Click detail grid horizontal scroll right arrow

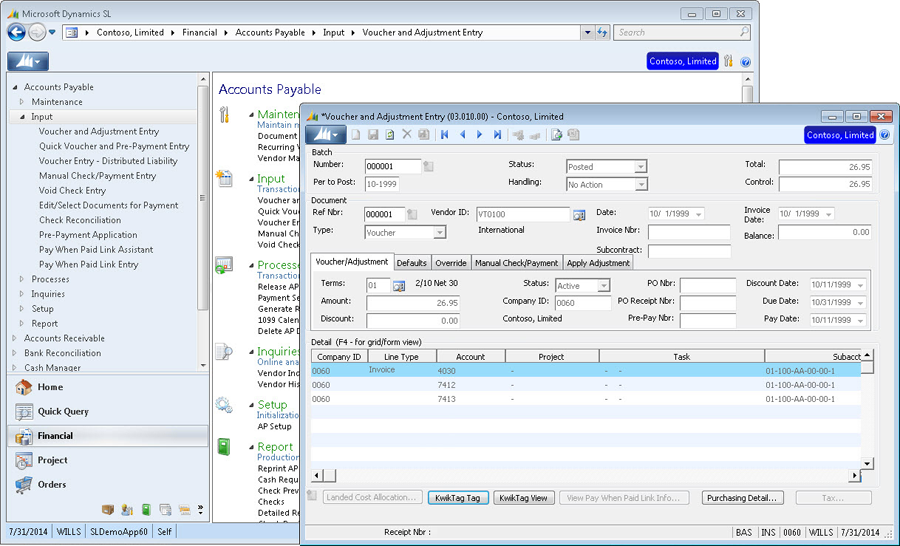(855, 475)
